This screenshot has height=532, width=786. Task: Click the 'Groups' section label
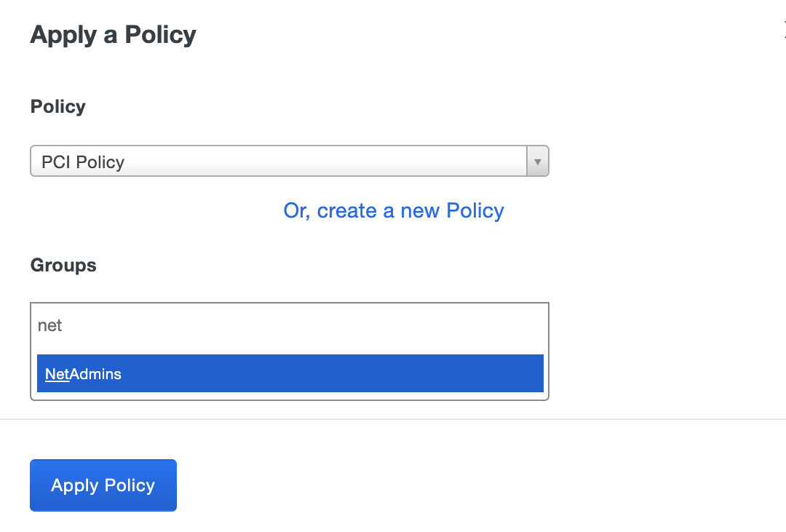(63, 265)
